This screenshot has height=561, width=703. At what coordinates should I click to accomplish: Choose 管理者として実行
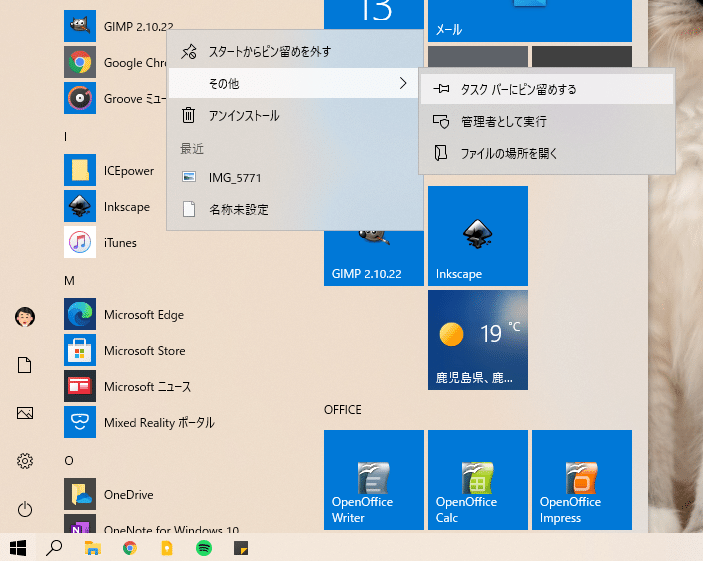547,122
